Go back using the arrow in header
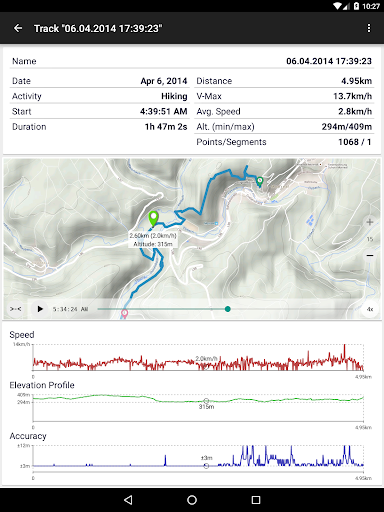 (x=18, y=28)
